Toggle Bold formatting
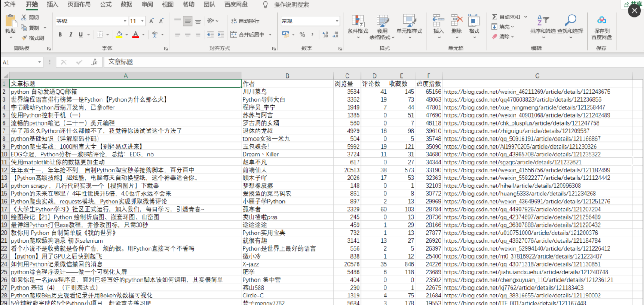This screenshot has width=644, height=305. click(60, 34)
